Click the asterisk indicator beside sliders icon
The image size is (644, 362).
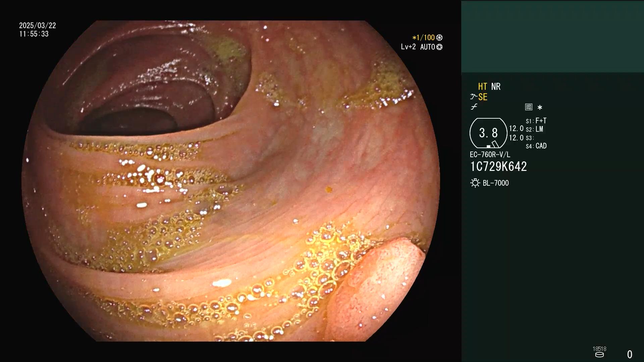[540, 107]
